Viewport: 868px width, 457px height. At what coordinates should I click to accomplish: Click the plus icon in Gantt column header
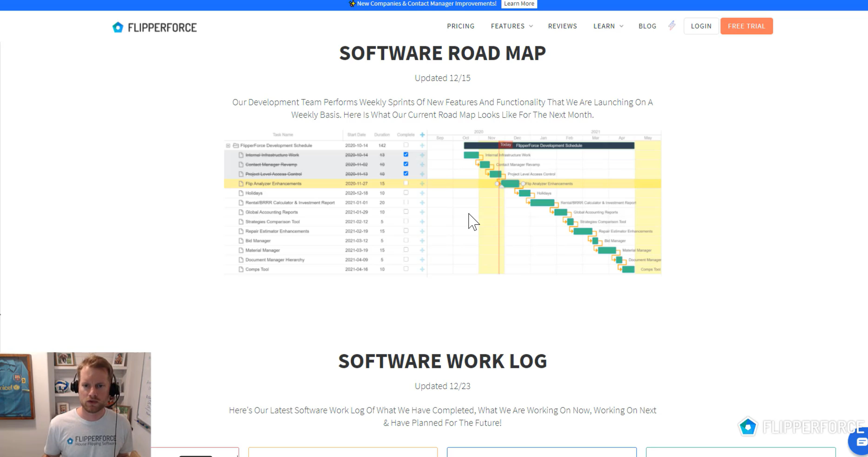tap(422, 134)
